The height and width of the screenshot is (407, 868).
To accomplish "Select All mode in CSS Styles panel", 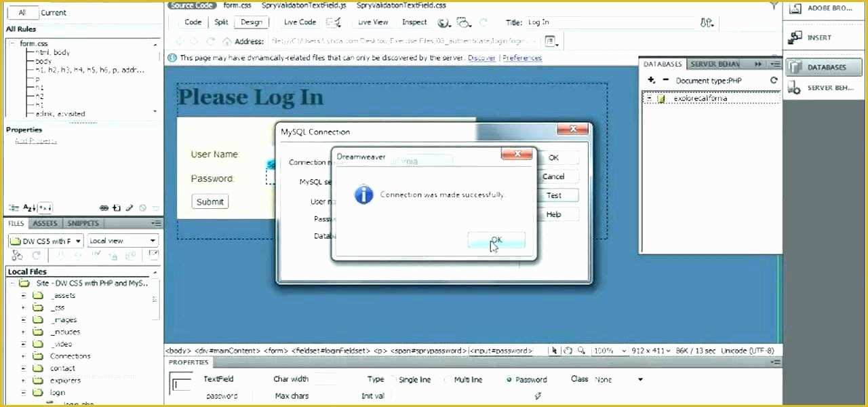I will 22,12.
